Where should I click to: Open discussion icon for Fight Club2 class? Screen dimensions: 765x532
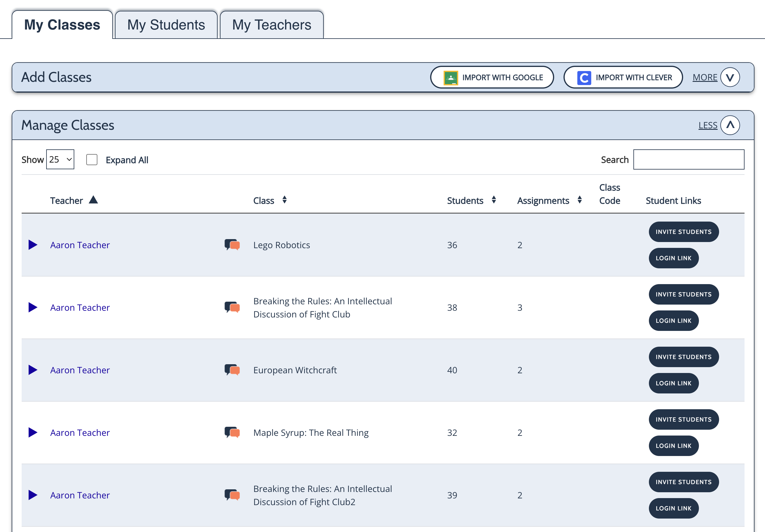coord(232,495)
